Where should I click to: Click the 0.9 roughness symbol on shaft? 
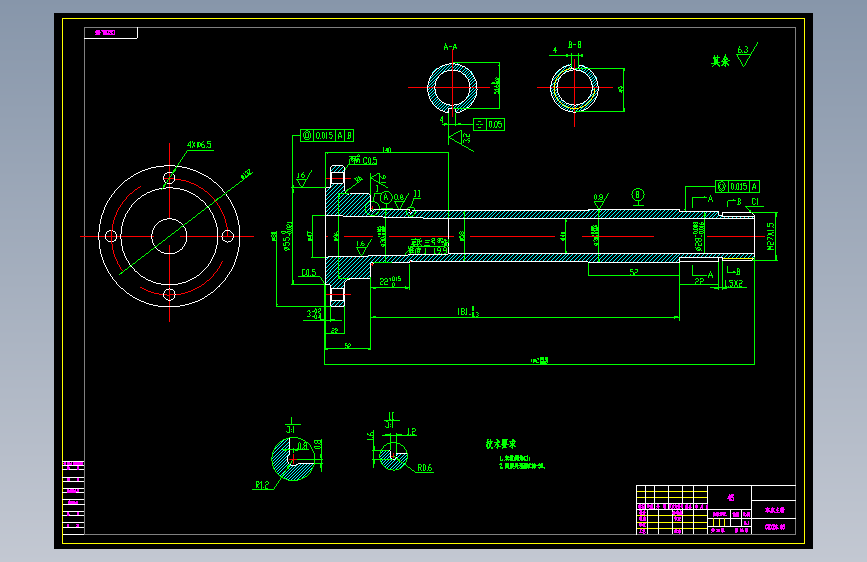(600, 200)
